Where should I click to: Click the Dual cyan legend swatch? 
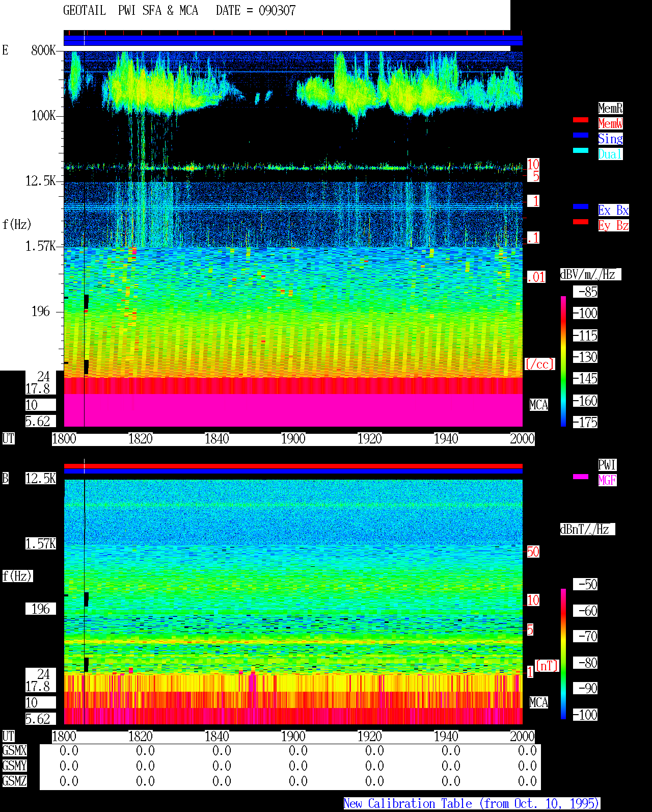(581, 150)
